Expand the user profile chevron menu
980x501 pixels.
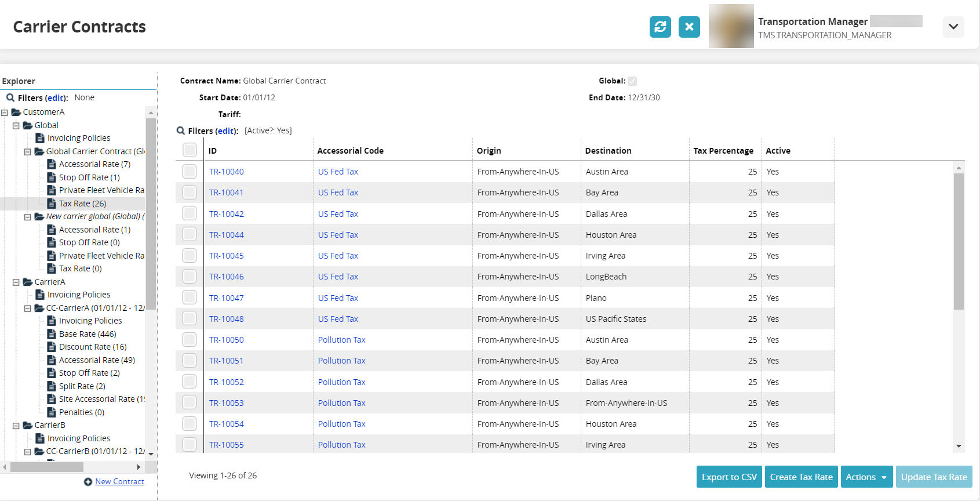click(x=953, y=27)
